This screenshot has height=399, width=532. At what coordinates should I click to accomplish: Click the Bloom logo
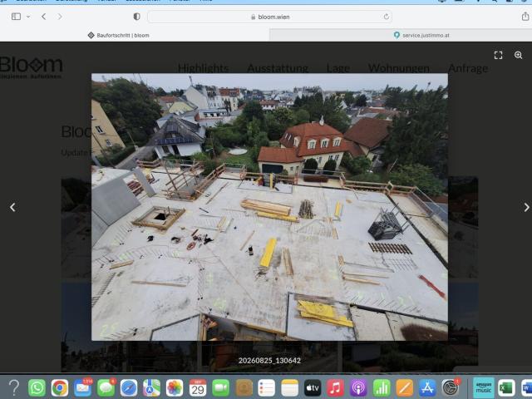pos(31,67)
